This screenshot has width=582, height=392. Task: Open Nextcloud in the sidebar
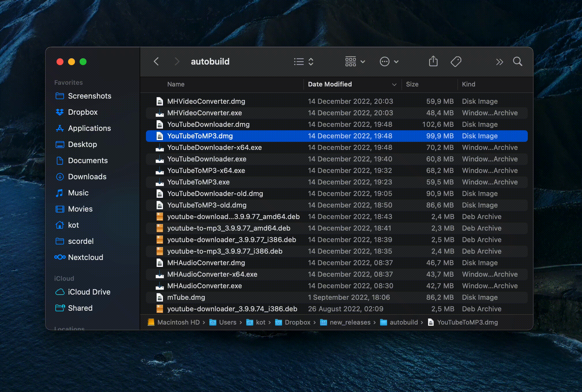(79, 257)
